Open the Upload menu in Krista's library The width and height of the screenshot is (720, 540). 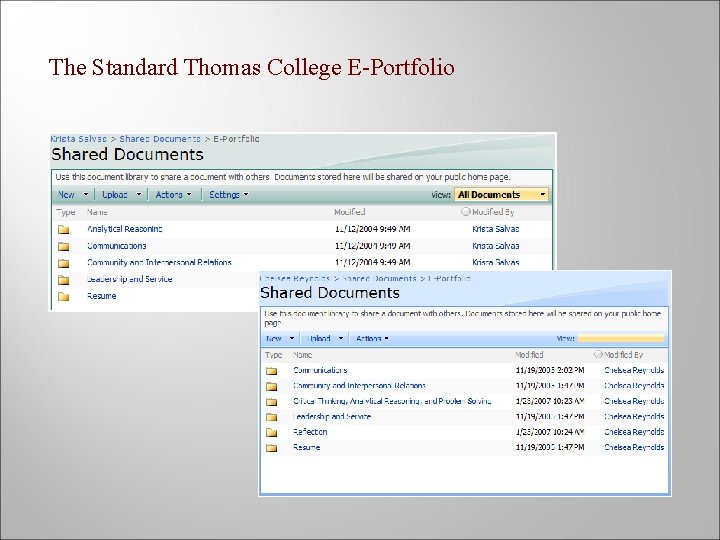[122, 195]
